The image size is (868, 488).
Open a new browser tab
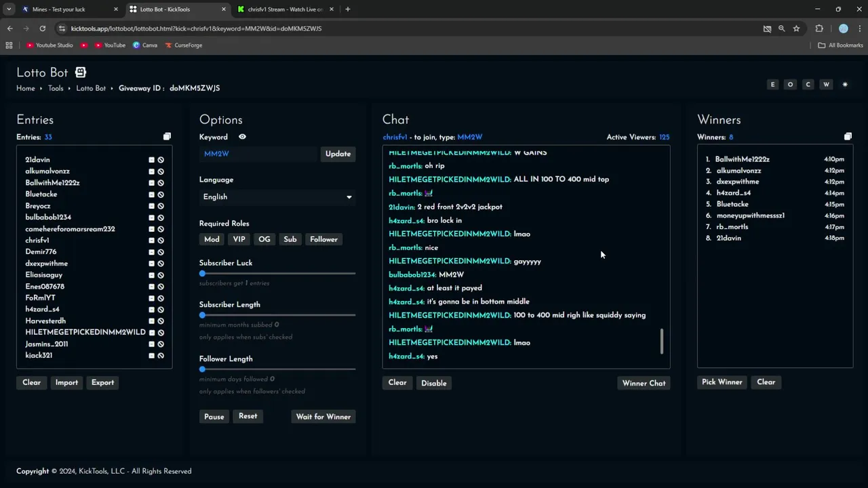pos(348,9)
